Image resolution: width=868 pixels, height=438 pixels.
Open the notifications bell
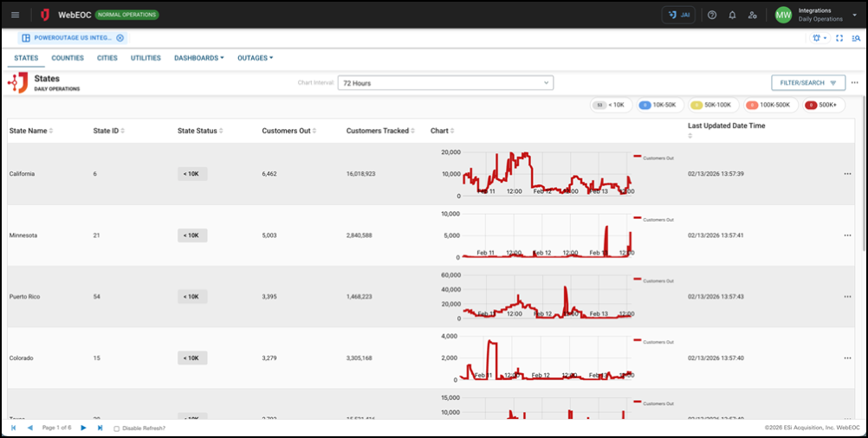[732, 15]
